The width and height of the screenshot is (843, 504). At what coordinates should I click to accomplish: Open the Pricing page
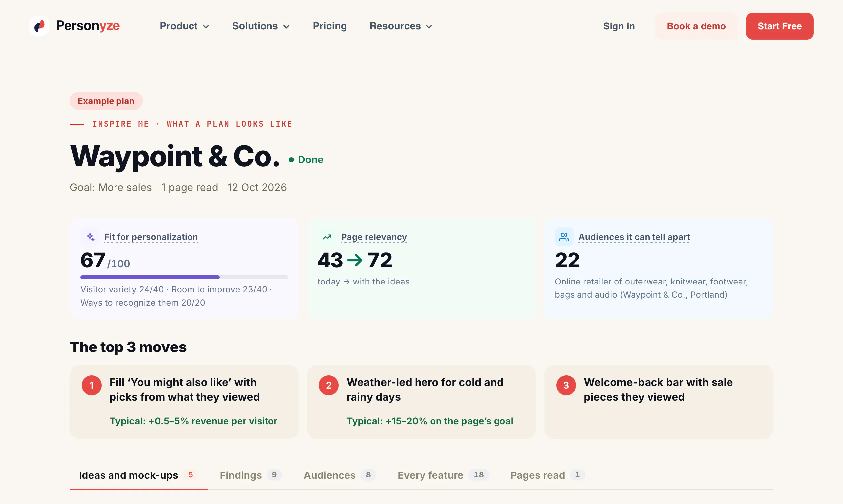tap(329, 26)
